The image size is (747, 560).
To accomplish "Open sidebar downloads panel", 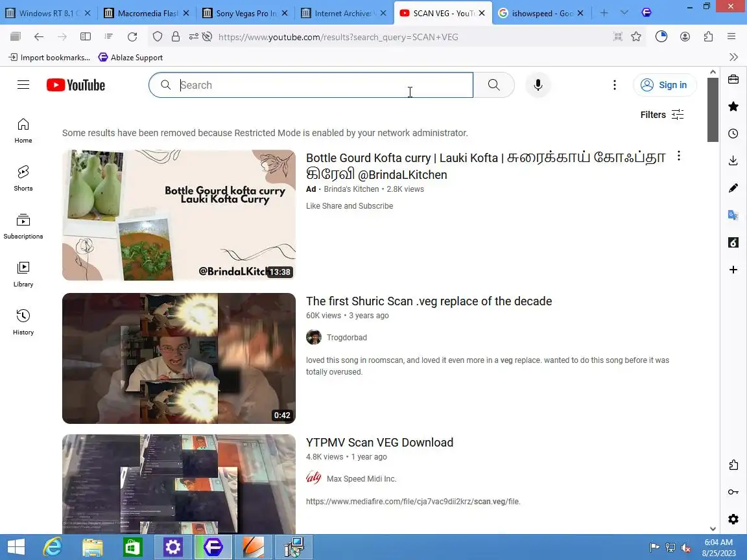I will (733, 161).
